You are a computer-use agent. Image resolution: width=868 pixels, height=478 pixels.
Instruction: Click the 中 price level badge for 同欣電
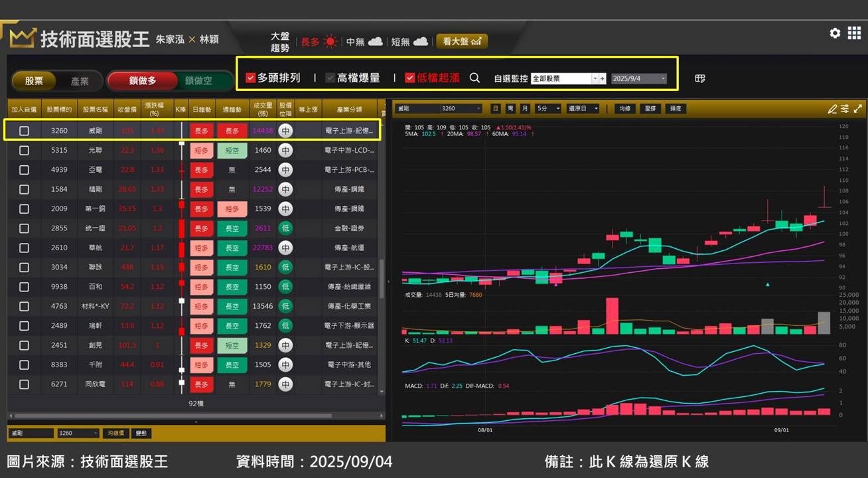pyautogui.click(x=285, y=384)
